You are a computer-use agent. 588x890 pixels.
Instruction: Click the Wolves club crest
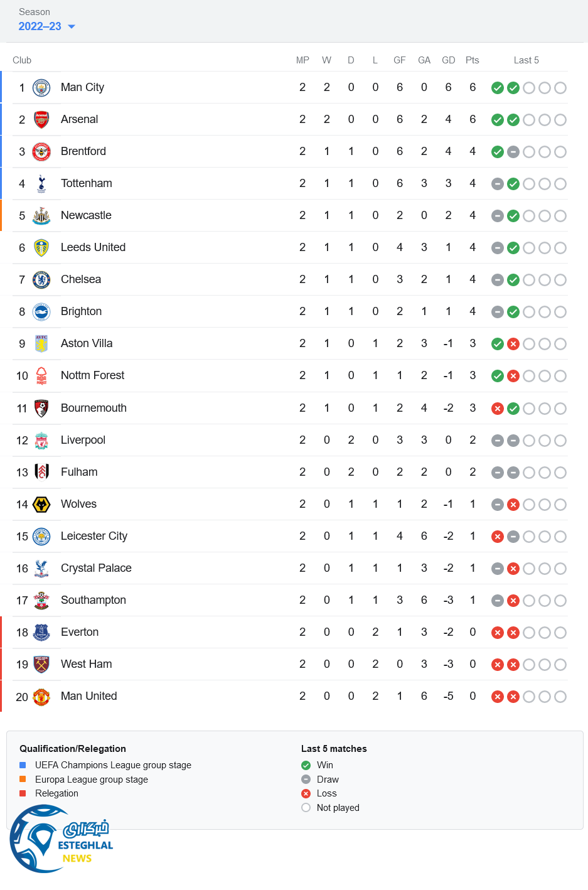pyautogui.click(x=41, y=505)
